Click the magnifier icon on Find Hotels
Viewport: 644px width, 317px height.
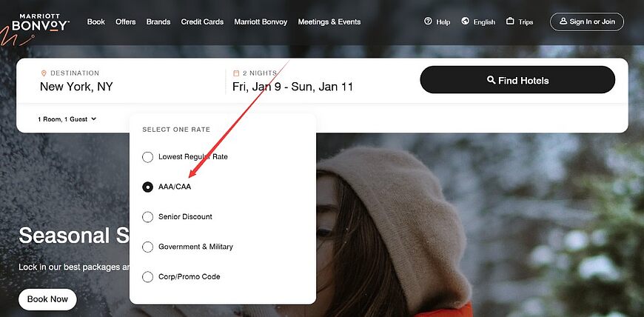pos(491,80)
